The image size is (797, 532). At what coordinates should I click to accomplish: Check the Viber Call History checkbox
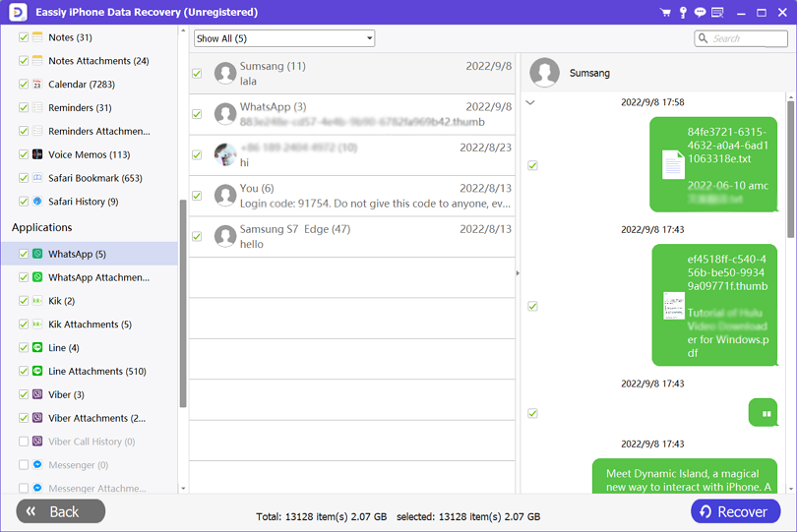tap(24, 442)
